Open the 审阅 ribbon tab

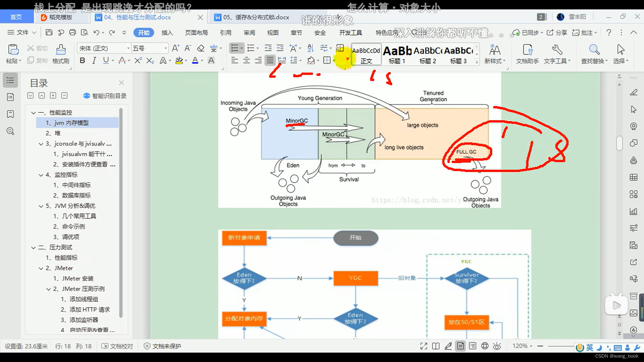(x=249, y=33)
